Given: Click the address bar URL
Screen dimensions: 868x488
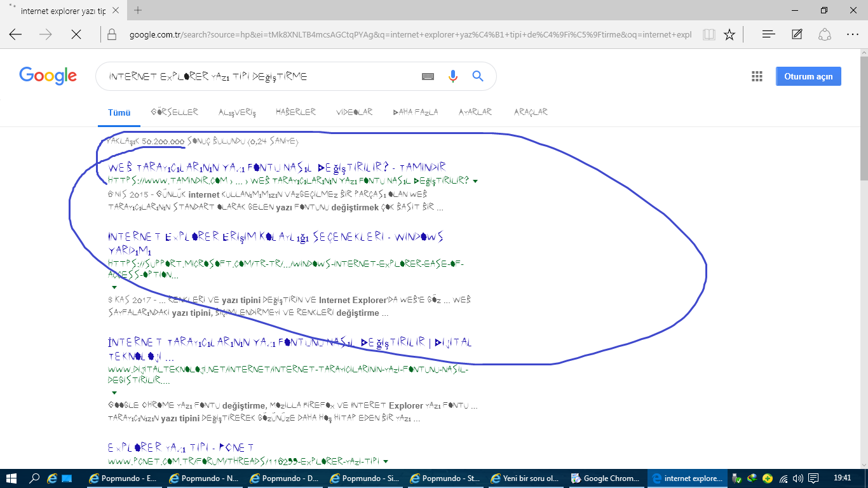Looking at the screenshot, I should tap(410, 34).
